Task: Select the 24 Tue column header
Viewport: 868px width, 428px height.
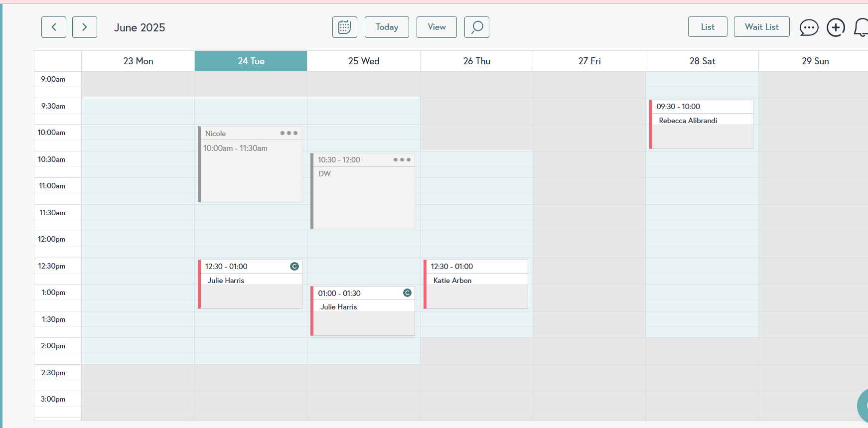Action: coord(251,61)
